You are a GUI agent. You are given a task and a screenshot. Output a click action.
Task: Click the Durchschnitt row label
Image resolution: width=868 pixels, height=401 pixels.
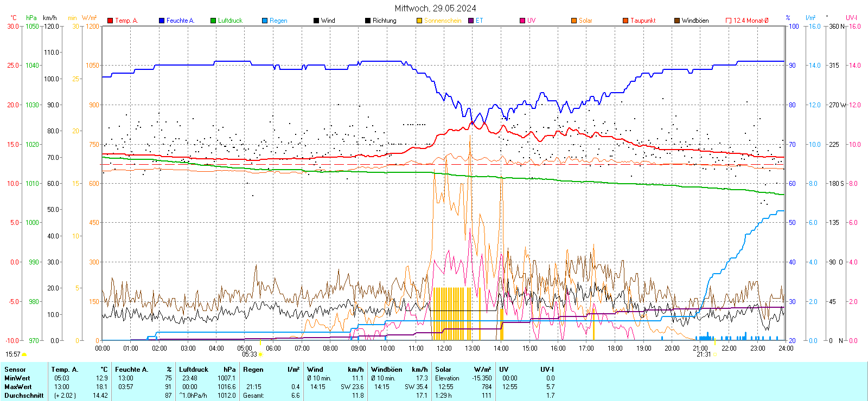pos(24,396)
